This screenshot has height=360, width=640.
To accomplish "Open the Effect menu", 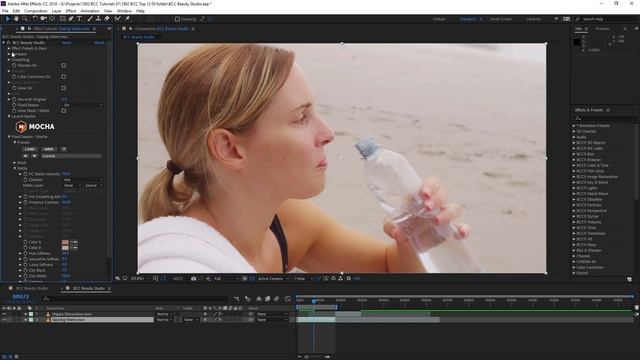I will 71,11.
